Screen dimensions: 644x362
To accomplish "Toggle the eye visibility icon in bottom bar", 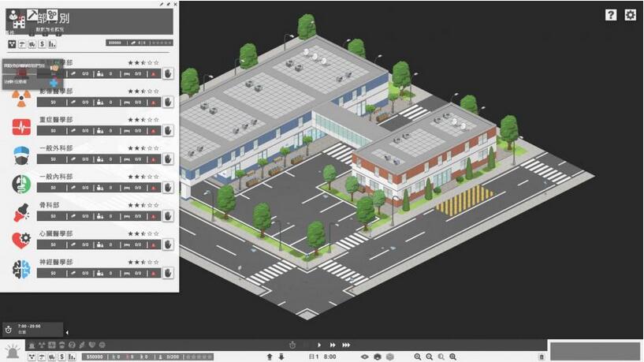I will 364,356.
